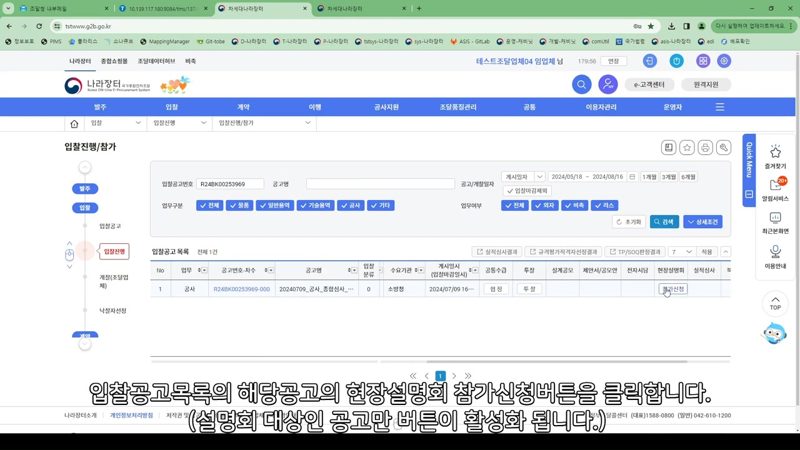Toggle the 기타 checkbox
The height and width of the screenshot is (450, 800).
click(381, 205)
